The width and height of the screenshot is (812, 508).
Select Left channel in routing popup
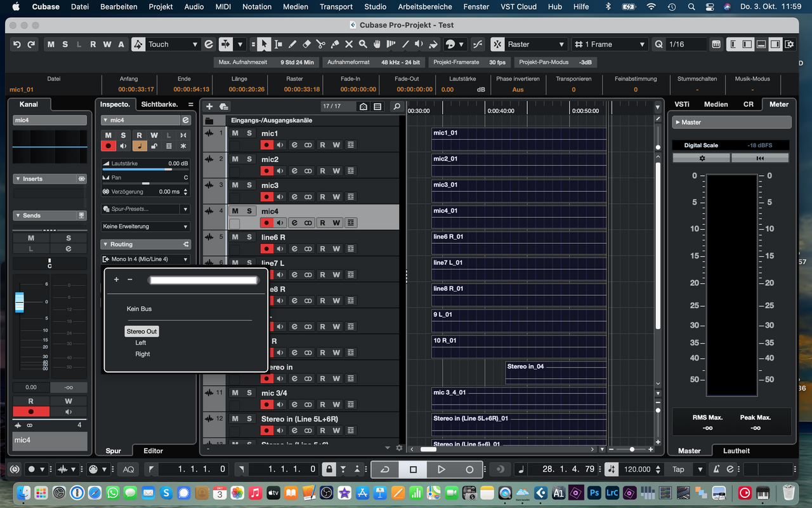pos(141,343)
